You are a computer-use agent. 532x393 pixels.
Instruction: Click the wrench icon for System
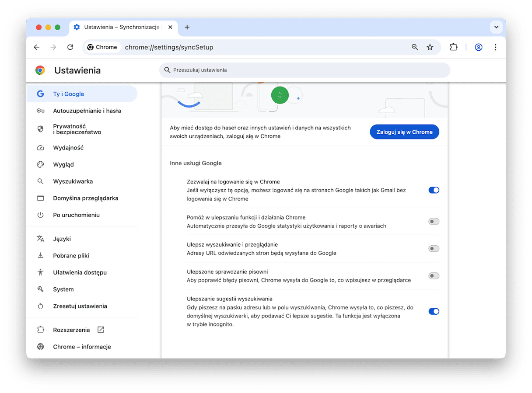(40, 289)
